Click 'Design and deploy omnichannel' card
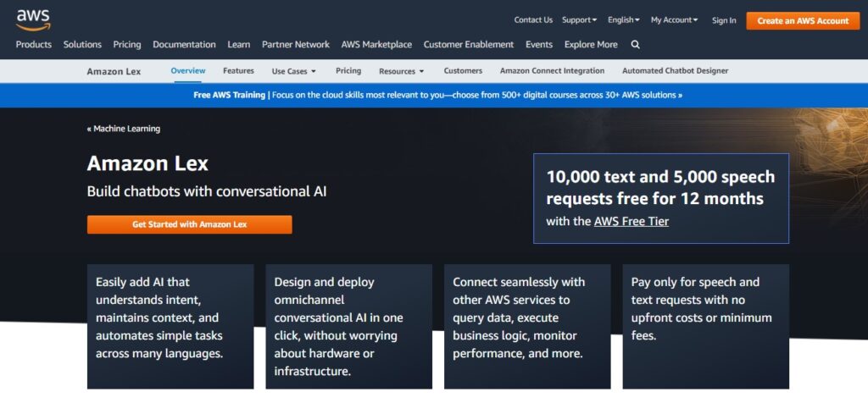868x403 pixels. (x=348, y=326)
